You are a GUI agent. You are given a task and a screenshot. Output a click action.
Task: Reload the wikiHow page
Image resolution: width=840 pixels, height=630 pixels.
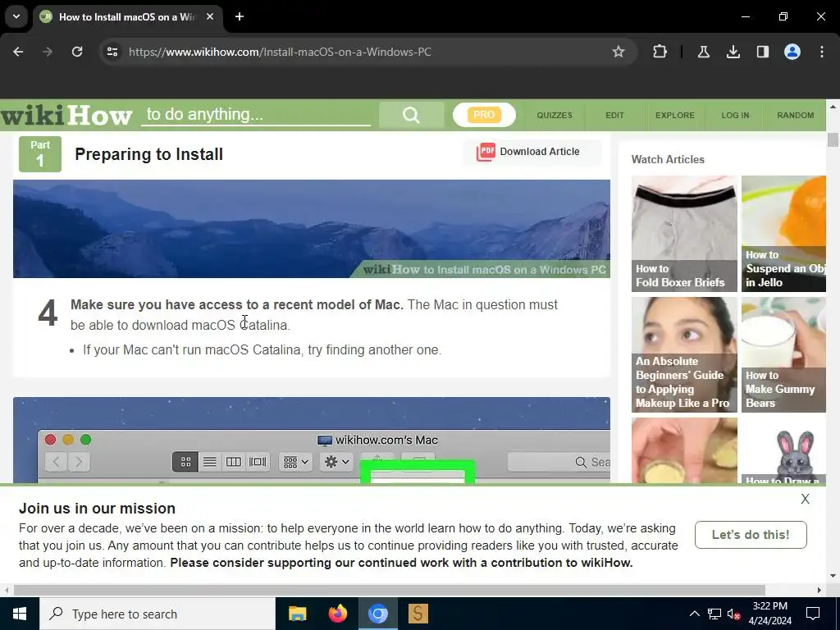(77, 52)
